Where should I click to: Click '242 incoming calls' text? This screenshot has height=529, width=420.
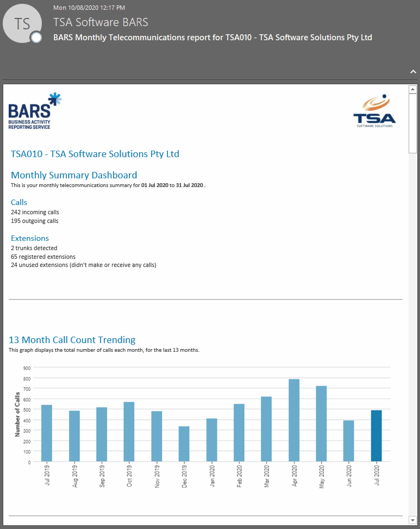[35, 212]
